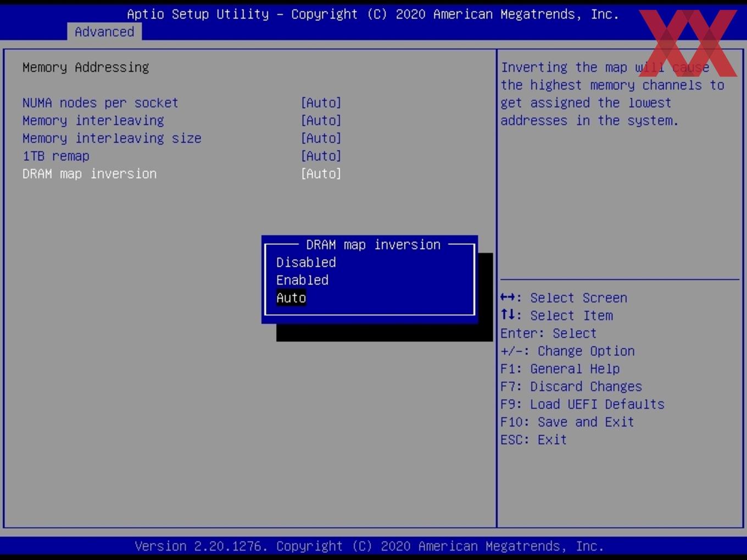Open the Advanced tab
The height and width of the screenshot is (560, 747).
coord(104,32)
